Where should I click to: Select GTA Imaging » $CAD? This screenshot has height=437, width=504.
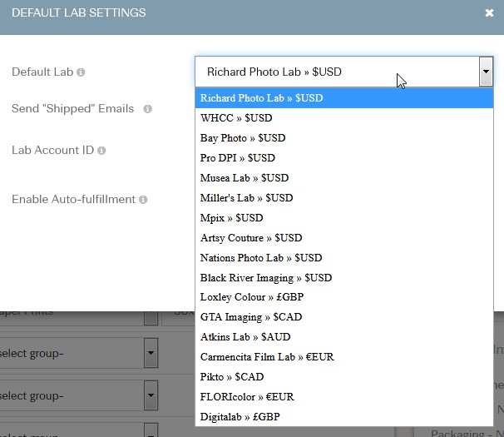pos(344,317)
